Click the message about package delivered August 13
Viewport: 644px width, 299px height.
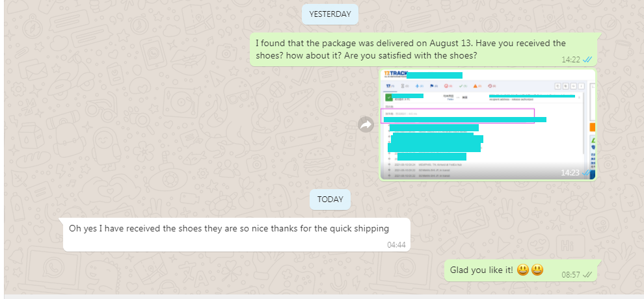410,49
